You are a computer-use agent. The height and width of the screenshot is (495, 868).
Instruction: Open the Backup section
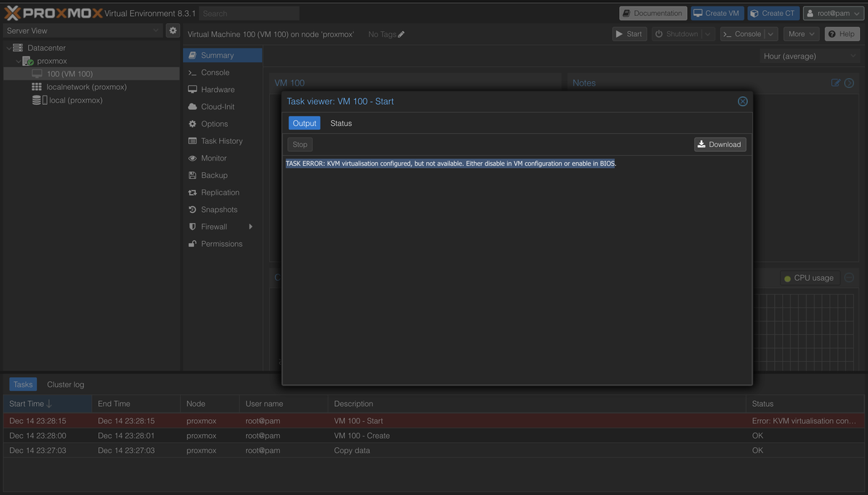coord(223,175)
